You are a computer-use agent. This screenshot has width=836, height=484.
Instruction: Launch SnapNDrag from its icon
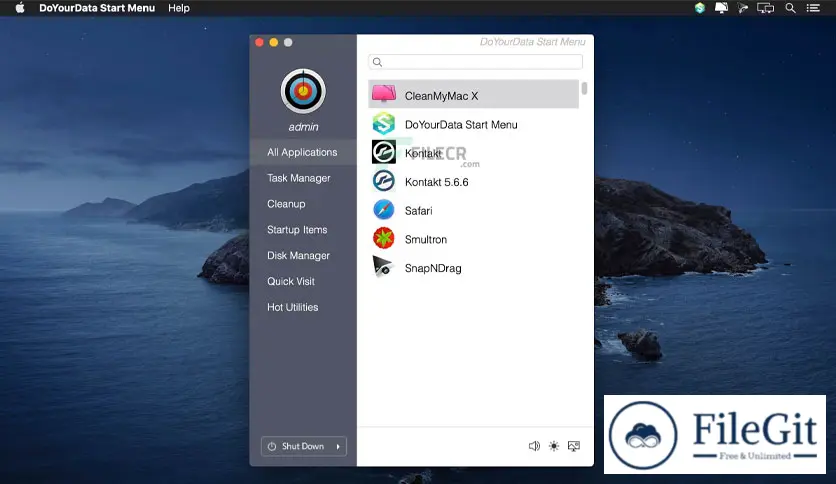click(383, 267)
